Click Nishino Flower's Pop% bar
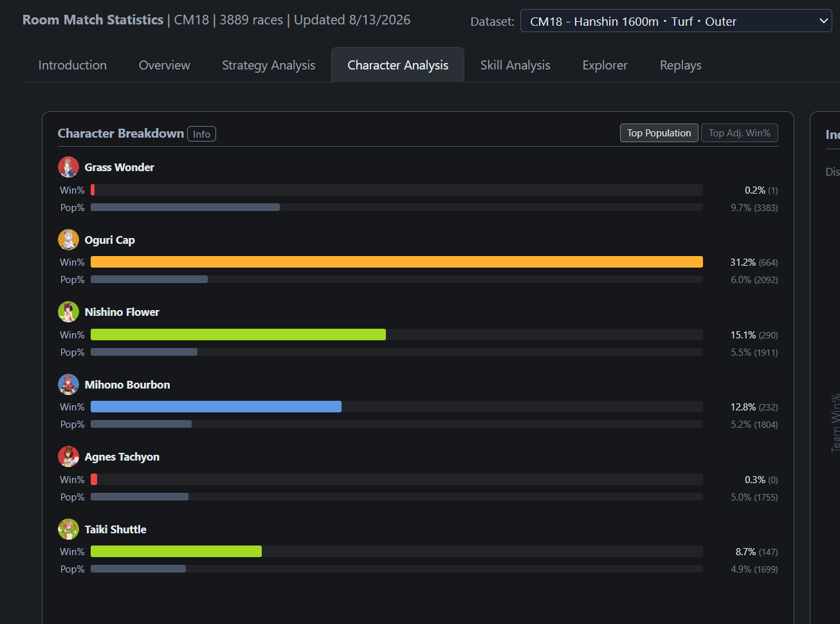Screen dimensions: 840x624 pyautogui.click(x=144, y=352)
